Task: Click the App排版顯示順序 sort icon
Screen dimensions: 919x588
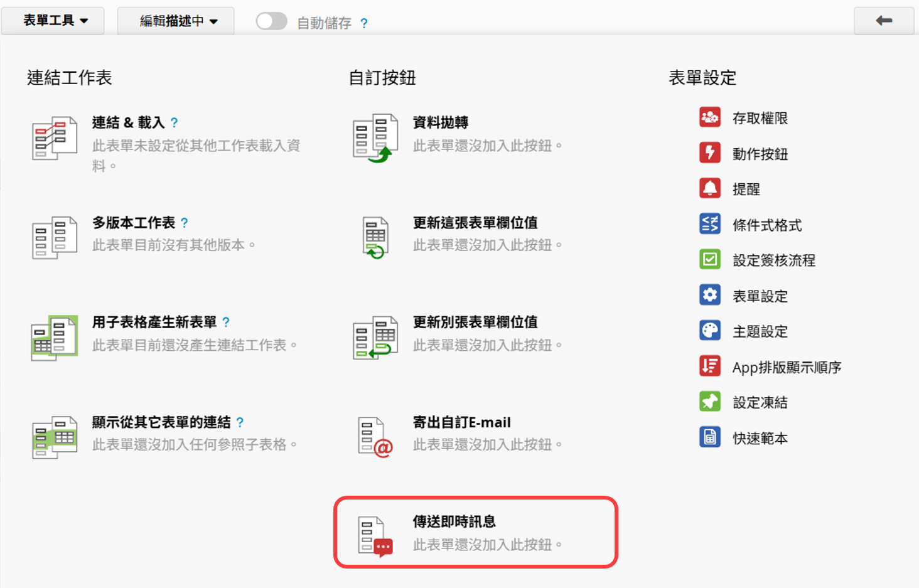Action: pyautogui.click(x=709, y=366)
